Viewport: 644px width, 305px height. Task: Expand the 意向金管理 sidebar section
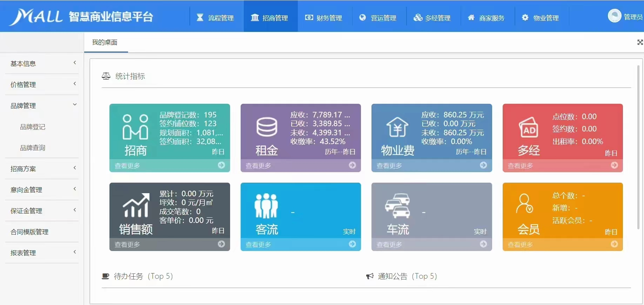click(42, 190)
